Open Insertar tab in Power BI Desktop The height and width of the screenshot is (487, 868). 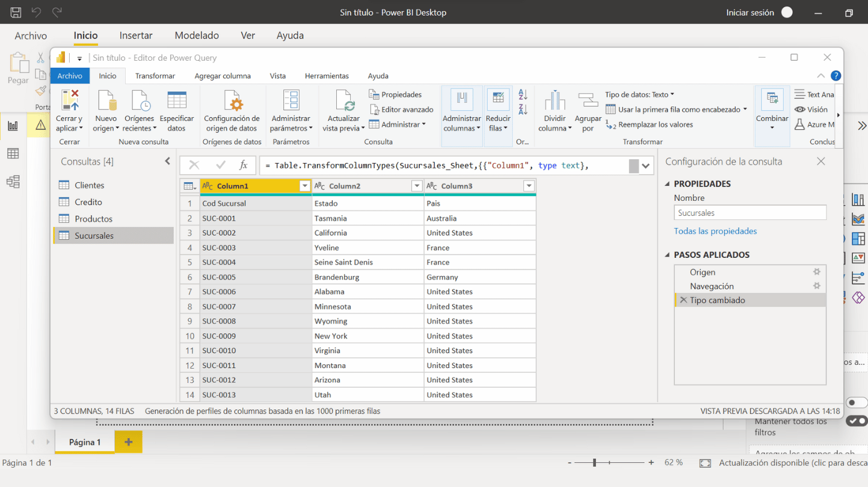pos(136,35)
